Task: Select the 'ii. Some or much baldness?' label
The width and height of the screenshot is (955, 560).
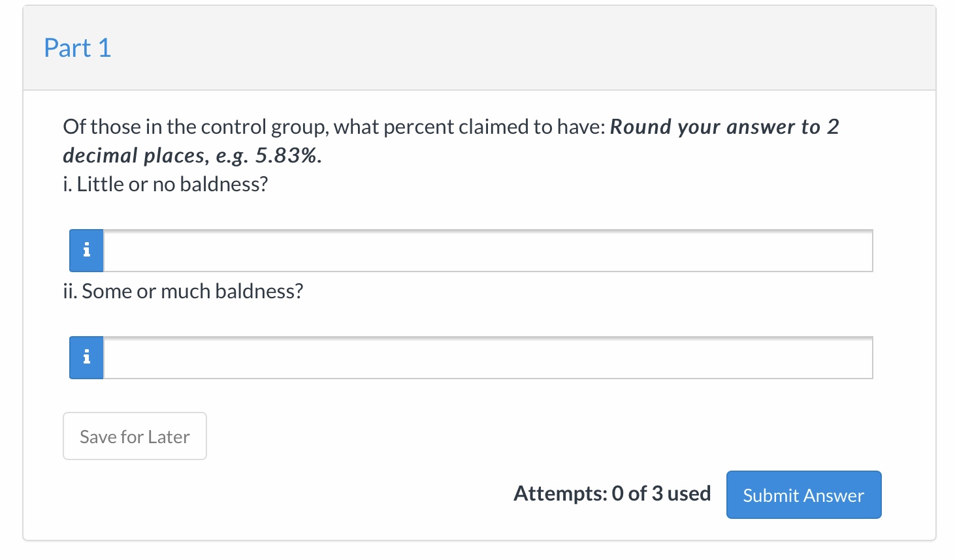Action: pyautogui.click(x=183, y=291)
